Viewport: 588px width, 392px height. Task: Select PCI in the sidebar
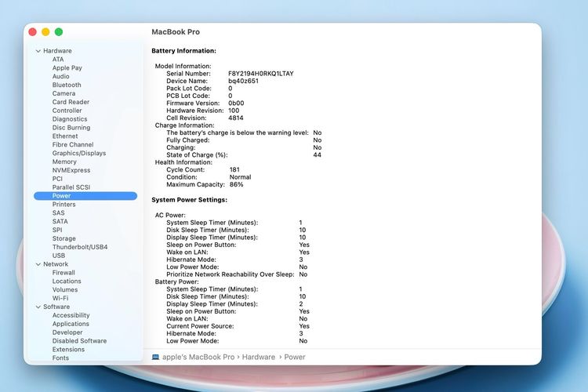coord(57,179)
